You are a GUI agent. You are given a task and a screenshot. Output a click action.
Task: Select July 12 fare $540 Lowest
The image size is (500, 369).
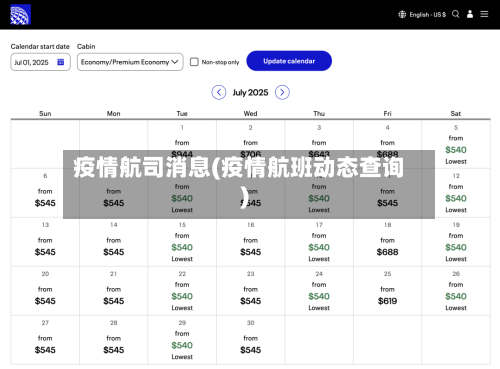[456, 193]
